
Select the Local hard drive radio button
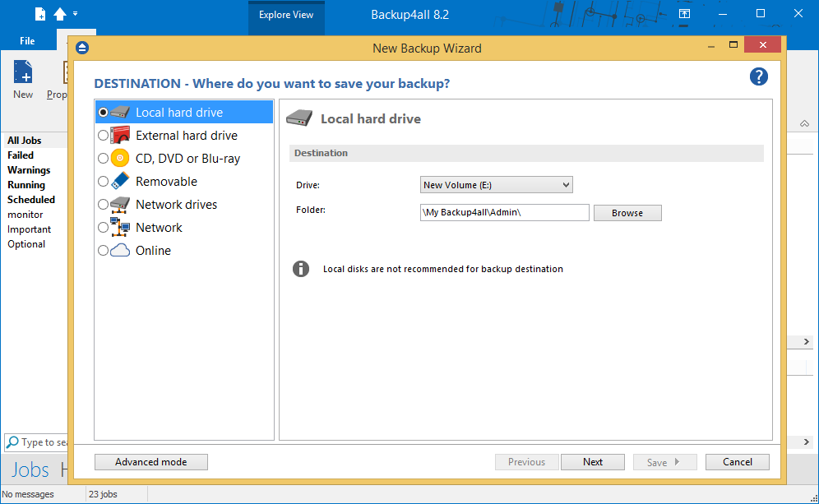tap(103, 113)
